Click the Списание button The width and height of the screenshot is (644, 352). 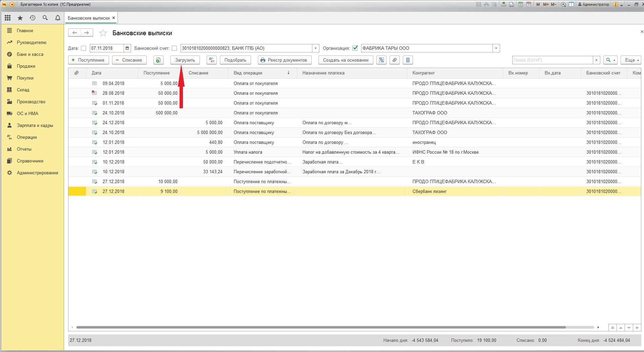coord(129,60)
